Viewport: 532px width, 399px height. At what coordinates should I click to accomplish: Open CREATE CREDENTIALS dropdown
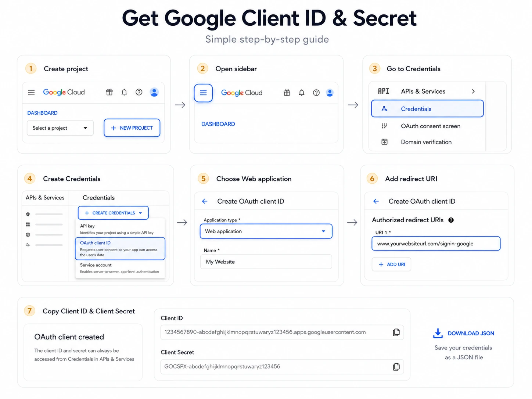coord(113,213)
